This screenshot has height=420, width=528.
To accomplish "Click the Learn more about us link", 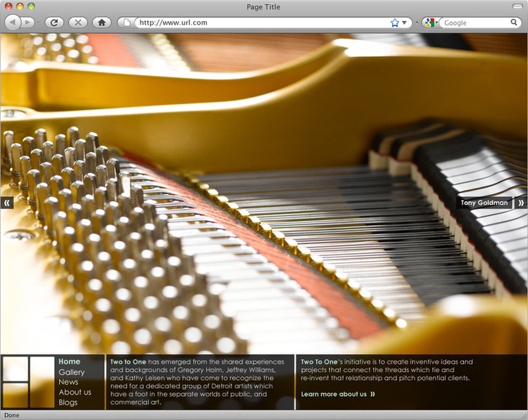I will coord(337,394).
